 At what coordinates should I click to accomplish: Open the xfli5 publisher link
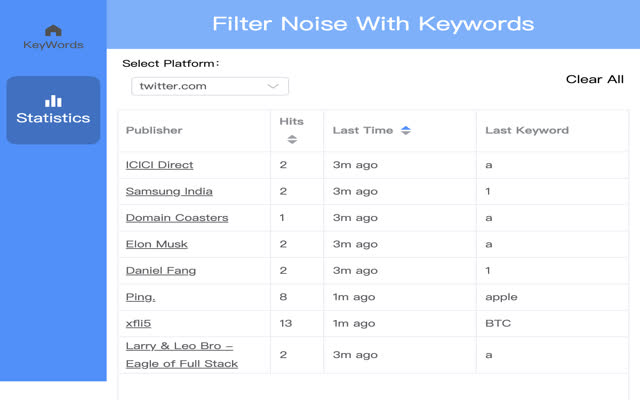pos(139,323)
